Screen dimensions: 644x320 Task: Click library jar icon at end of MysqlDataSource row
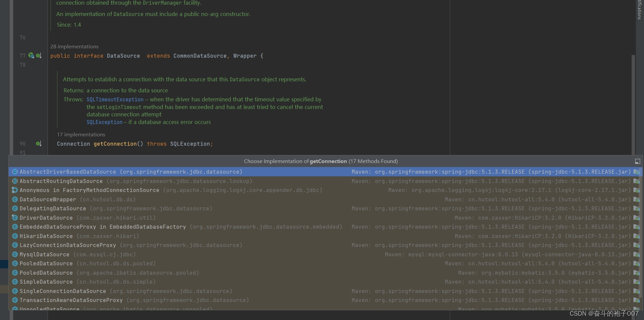point(637,254)
